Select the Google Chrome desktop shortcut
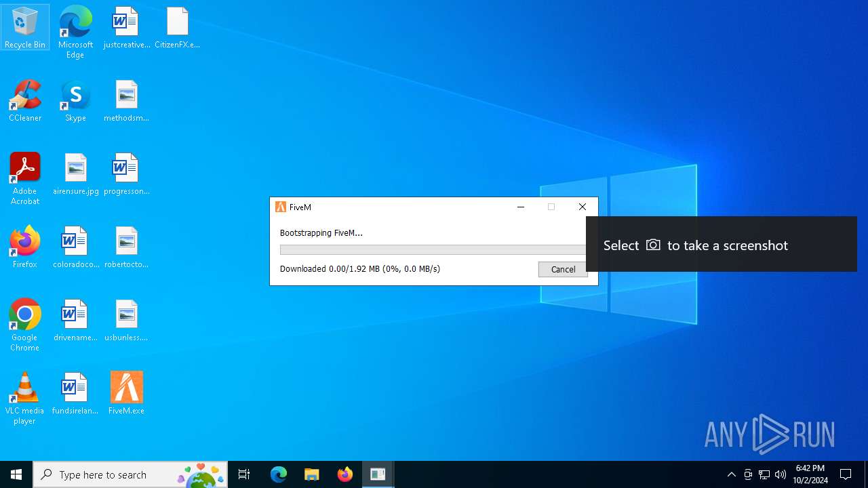Image resolution: width=868 pixels, height=488 pixels. coord(25,325)
